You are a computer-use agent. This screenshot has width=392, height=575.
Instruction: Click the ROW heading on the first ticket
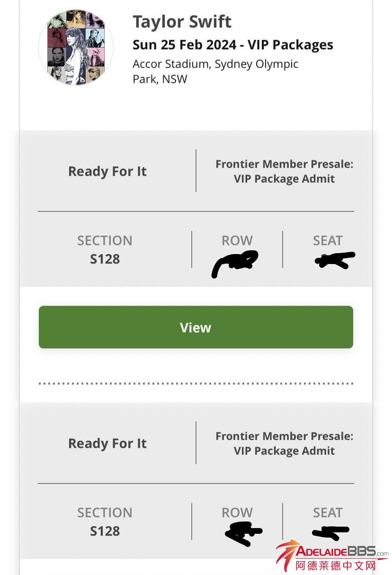click(x=237, y=240)
